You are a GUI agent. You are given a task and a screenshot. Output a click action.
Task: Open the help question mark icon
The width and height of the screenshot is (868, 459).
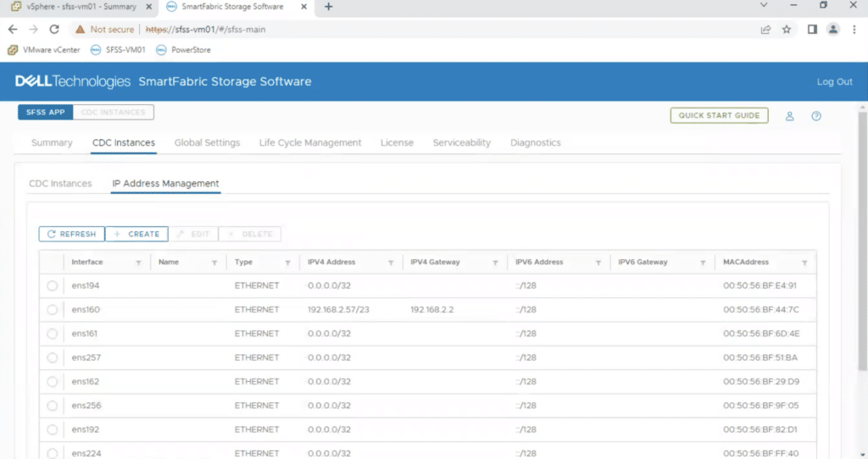tap(816, 116)
